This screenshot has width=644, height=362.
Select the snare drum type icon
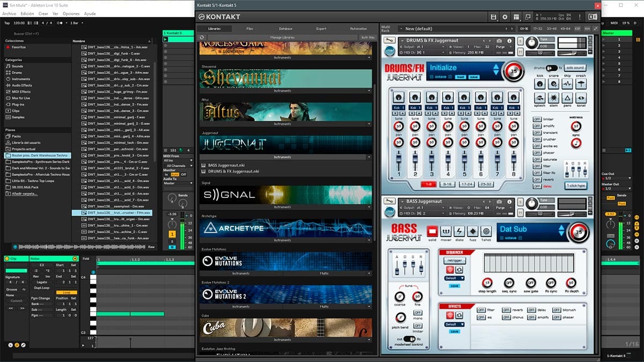(554, 85)
